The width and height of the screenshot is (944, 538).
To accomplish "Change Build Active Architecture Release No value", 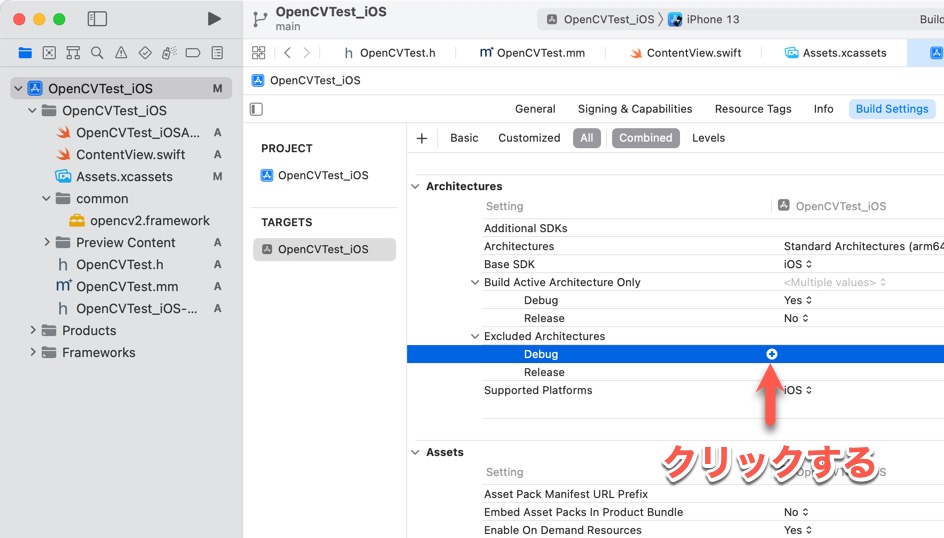I will point(795,318).
